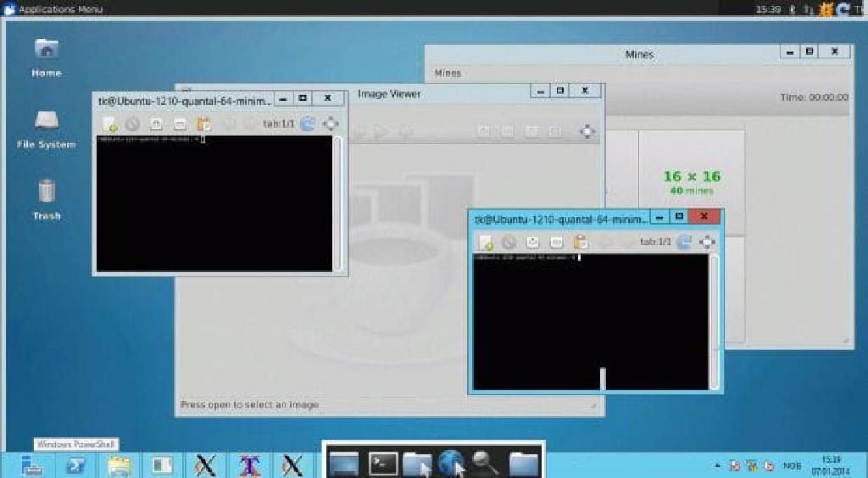Click Image Viewer fullscreen arrows icon
The height and width of the screenshot is (478, 868).
pyautogui.click(x=587, y=131)
